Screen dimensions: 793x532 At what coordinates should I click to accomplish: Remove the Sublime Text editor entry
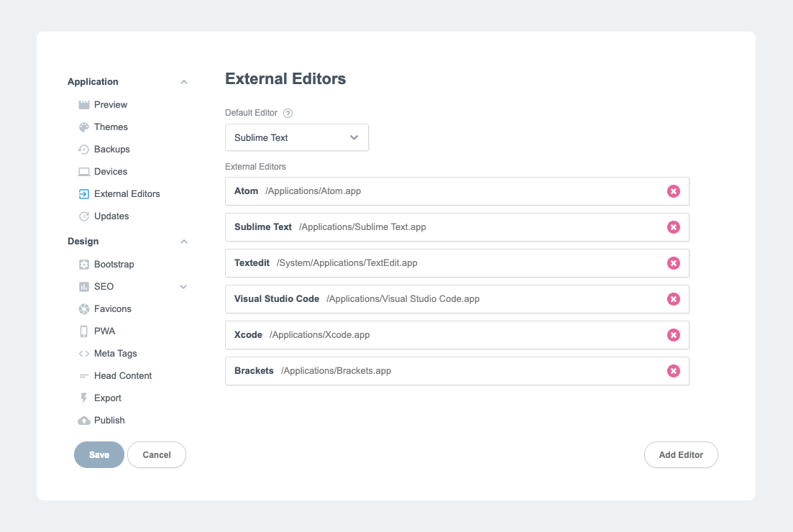673,227
